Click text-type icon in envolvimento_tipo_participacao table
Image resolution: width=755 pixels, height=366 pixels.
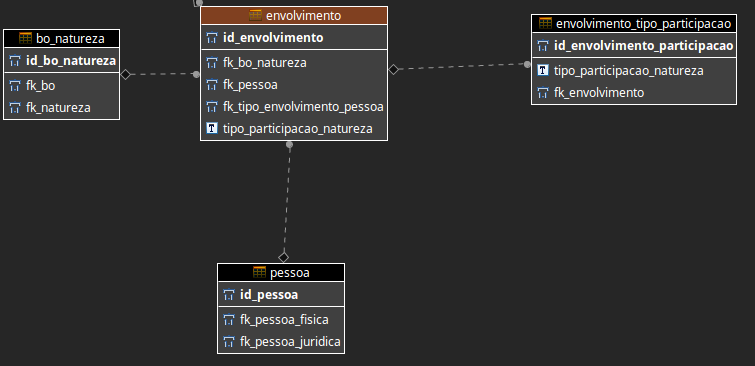click(x=543, y=70)
